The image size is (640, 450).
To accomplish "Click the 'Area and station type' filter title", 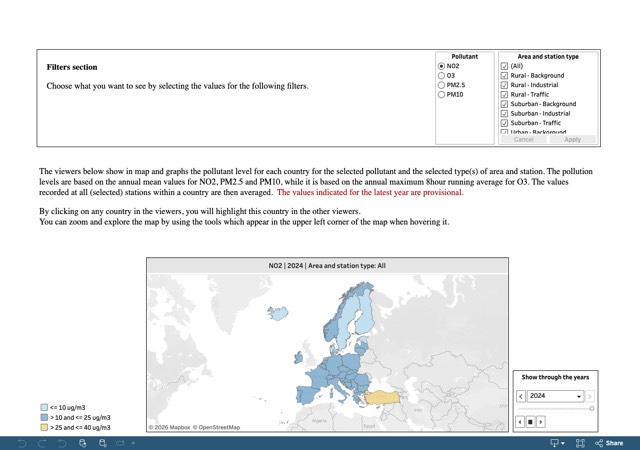I will point(548,57).
